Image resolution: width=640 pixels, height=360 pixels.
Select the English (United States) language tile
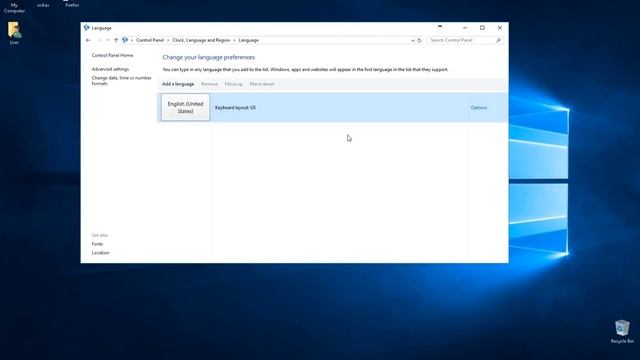(x=185, y=107)
